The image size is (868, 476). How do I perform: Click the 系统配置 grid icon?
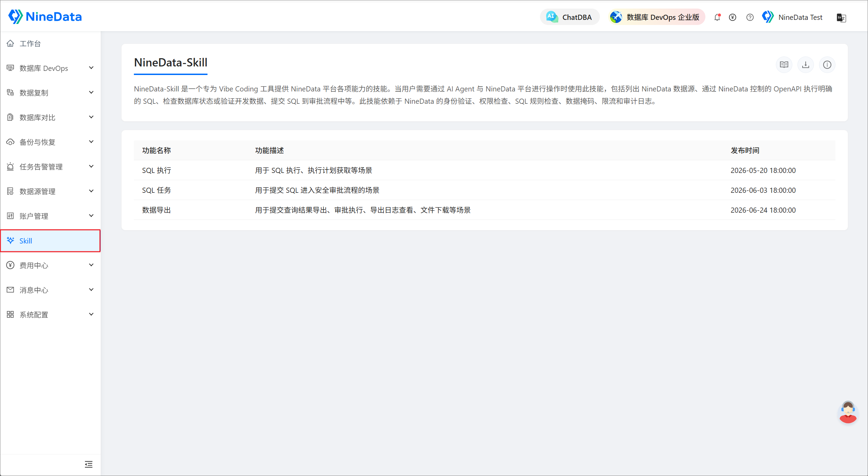[x=10, y=314]
